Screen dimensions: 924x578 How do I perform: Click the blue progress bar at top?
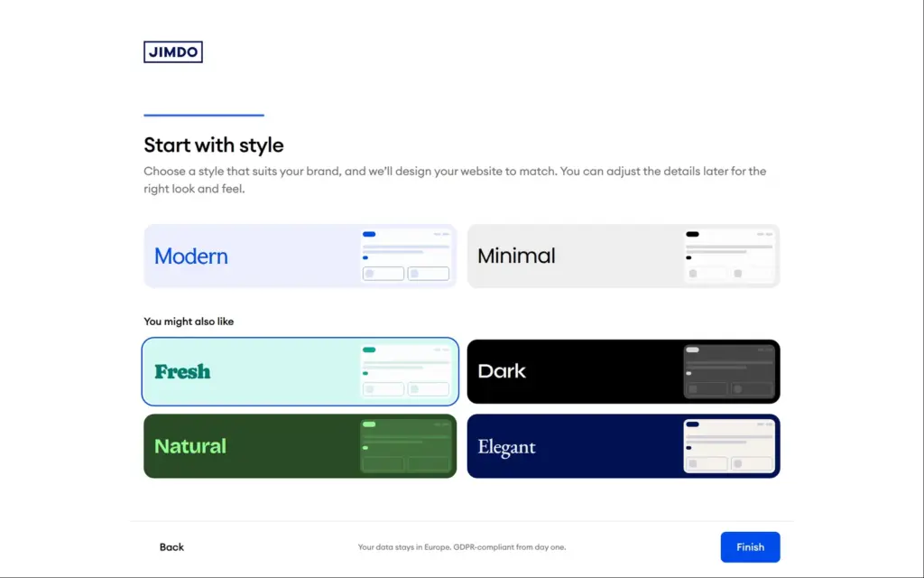[204, 115]
